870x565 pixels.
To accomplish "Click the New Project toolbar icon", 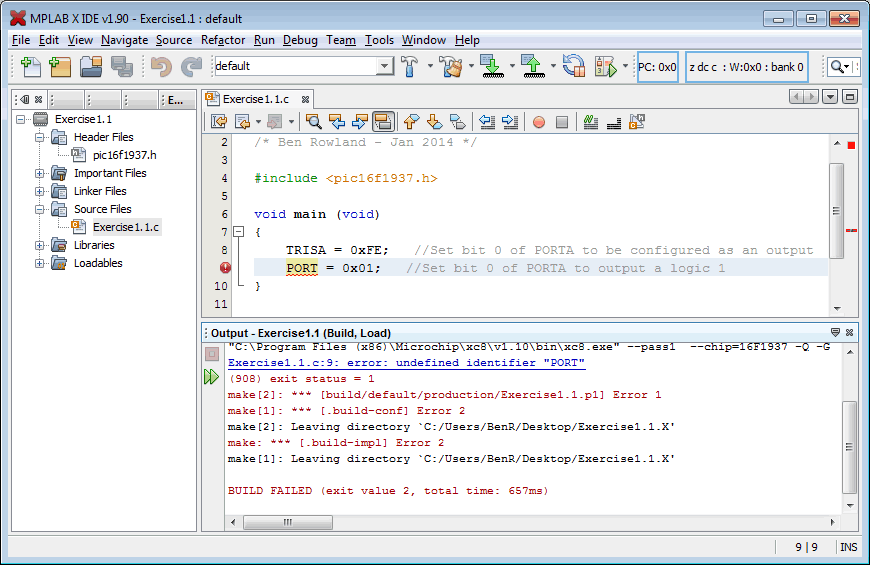I will coord(60,67).
